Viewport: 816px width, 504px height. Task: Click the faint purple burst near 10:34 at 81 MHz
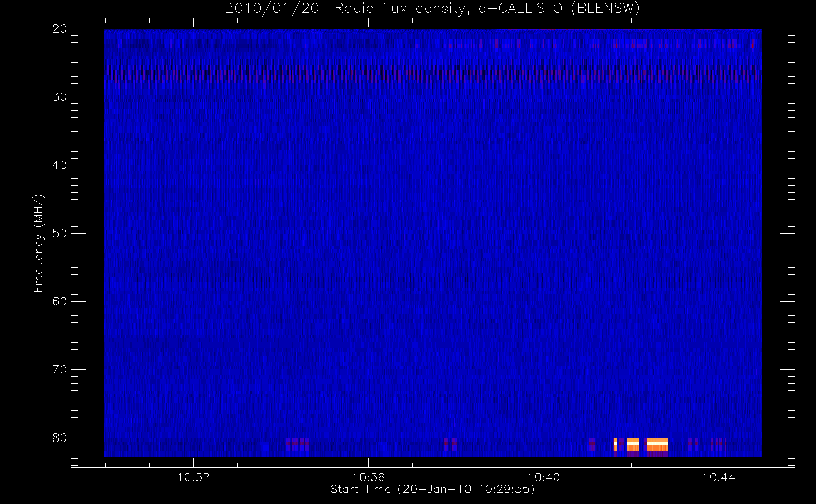(298, 444)
